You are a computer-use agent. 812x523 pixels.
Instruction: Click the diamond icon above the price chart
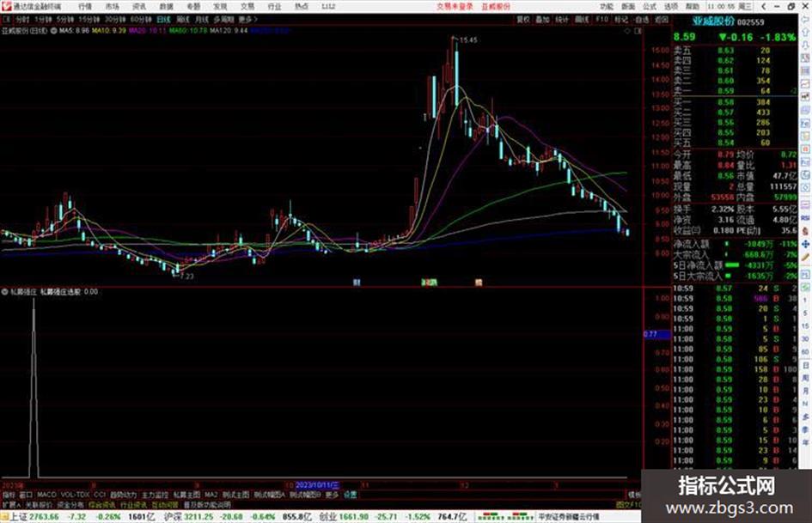coord(627,31)
